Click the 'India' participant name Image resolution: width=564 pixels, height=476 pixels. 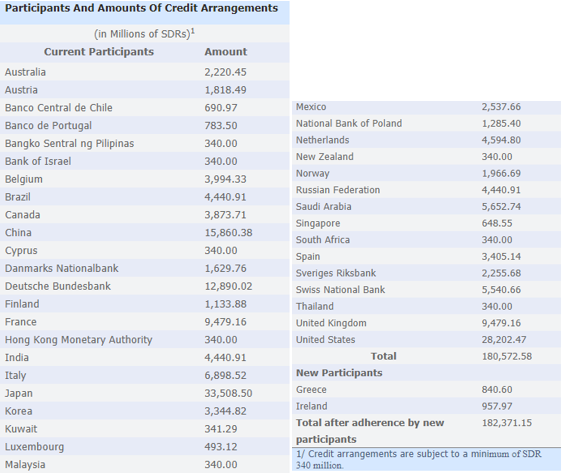[x=17, y=358]
